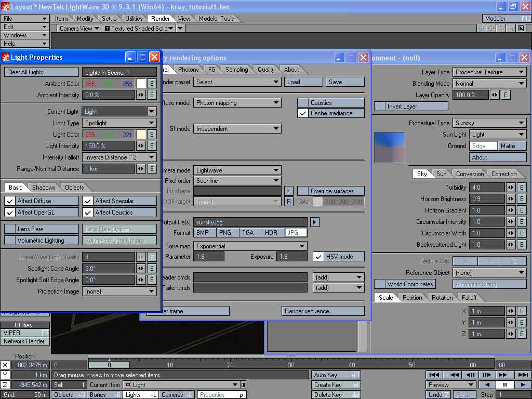Image resolution: width=532 pixels, height=399 pixels.
Task: Open the Photons tab
Action: 188,70
